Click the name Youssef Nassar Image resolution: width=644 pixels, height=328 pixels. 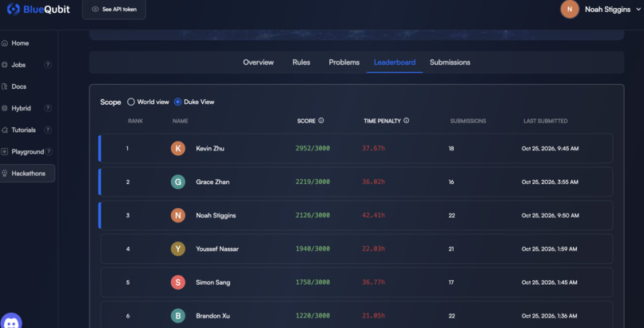pos(217,249)
